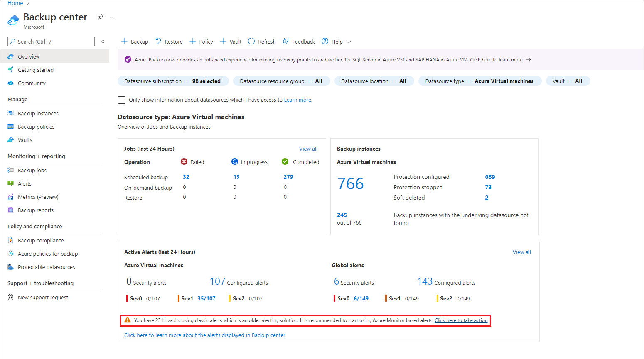Open the Vault == All filter

(568, 81)
